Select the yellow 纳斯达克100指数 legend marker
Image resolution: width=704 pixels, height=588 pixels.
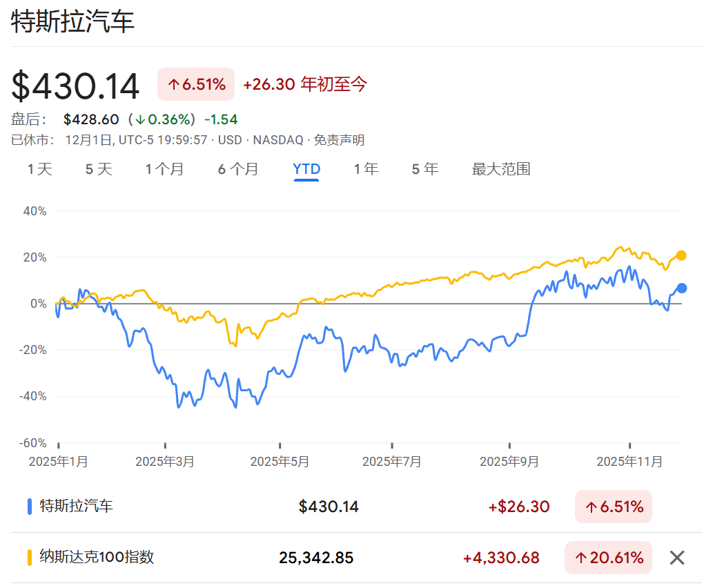[x=28, y=557]
